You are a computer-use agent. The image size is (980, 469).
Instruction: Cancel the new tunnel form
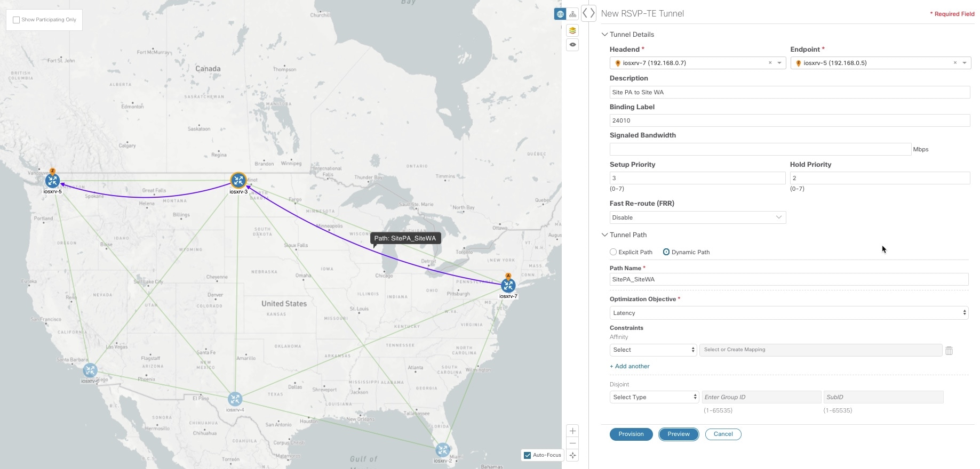(x=723, y=434)
